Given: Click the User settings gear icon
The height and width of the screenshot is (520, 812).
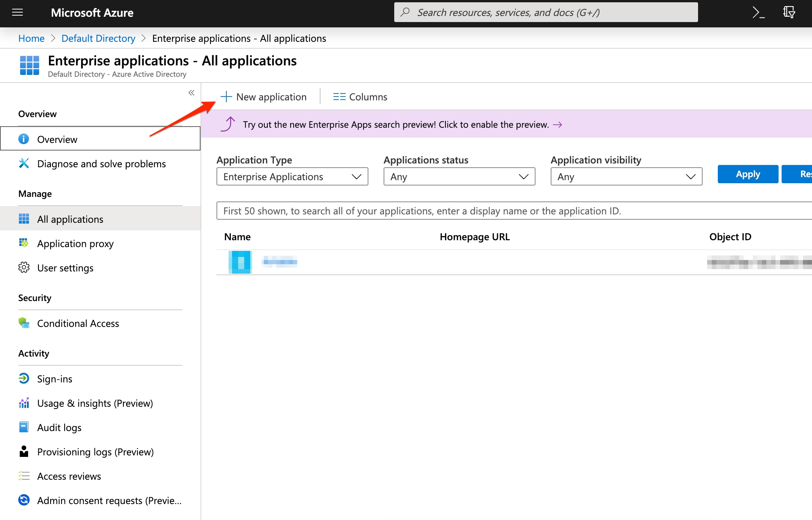Looking at the screenshot, I should [24, 268].
